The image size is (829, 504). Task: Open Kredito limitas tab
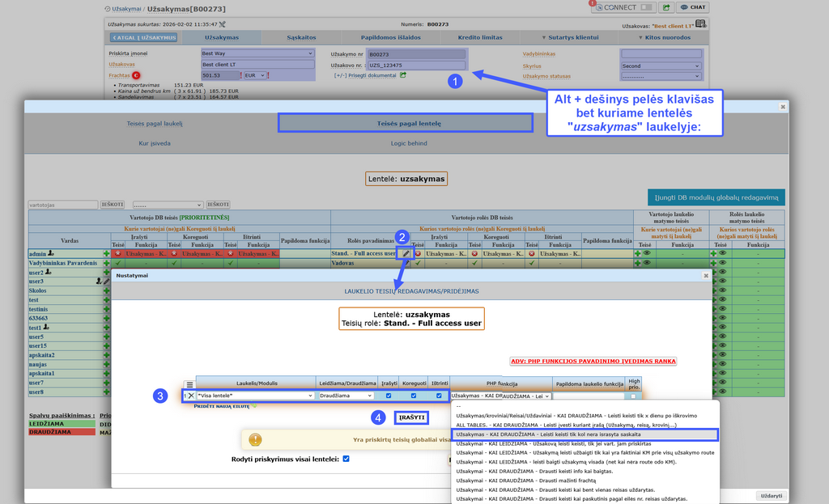(x=480, y=37)
